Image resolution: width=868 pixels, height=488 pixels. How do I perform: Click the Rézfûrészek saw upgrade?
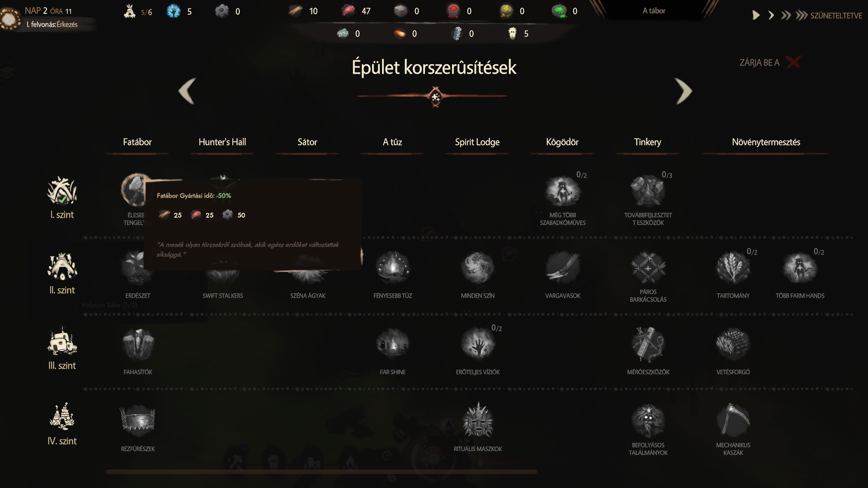click(x=137, y=420)
